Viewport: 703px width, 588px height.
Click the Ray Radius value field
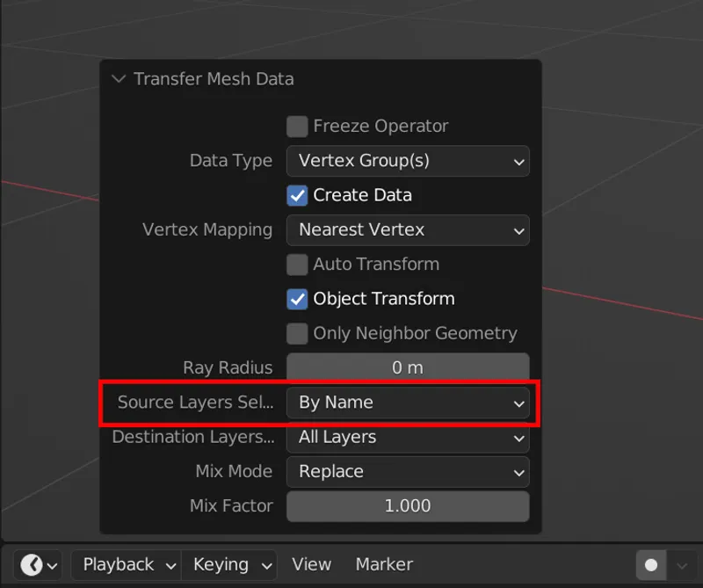pyautogui.click(x=408, y=367)
